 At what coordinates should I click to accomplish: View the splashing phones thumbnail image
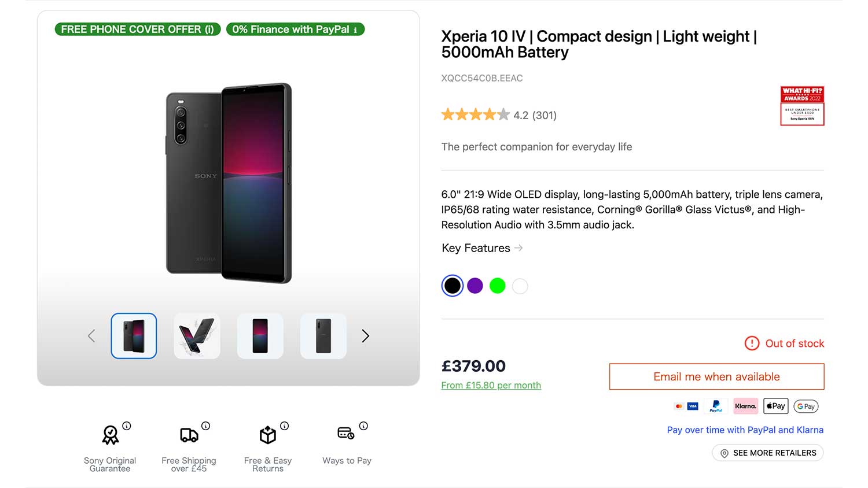(x=197, y=336)
